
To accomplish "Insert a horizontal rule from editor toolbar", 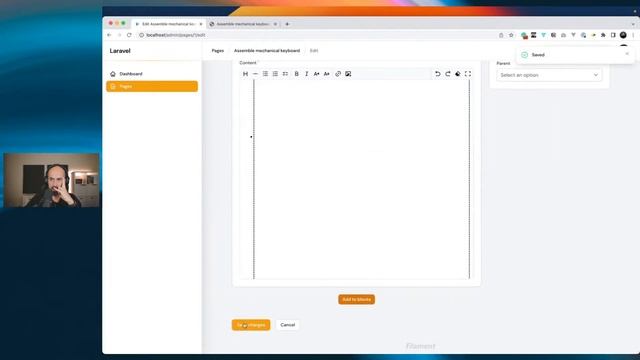I will point(255,74).
